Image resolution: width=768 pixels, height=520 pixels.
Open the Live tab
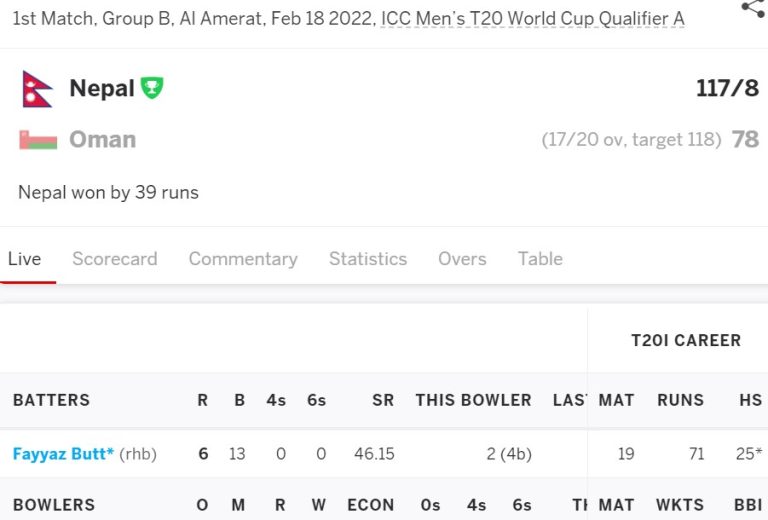(24, 259)
